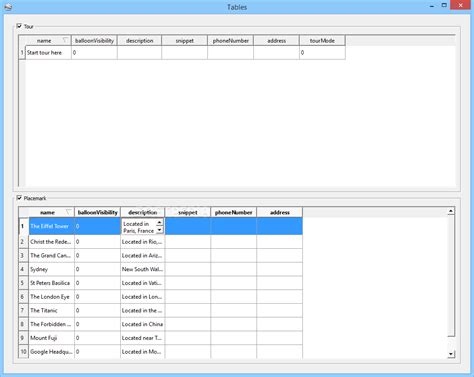Select 'Located in Rio,...' description cell
This screenshot has width=474, height=377.
(143, 242)
